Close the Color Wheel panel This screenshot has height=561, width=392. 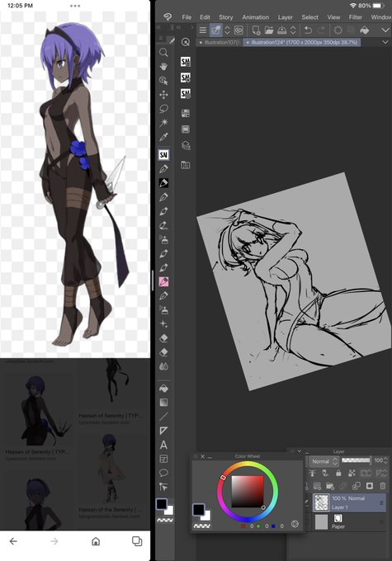[x=203, y=456]
